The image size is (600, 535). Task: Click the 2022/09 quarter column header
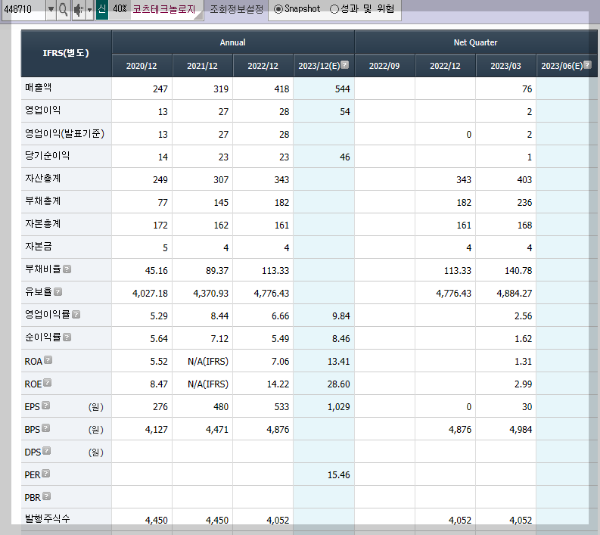384,66
